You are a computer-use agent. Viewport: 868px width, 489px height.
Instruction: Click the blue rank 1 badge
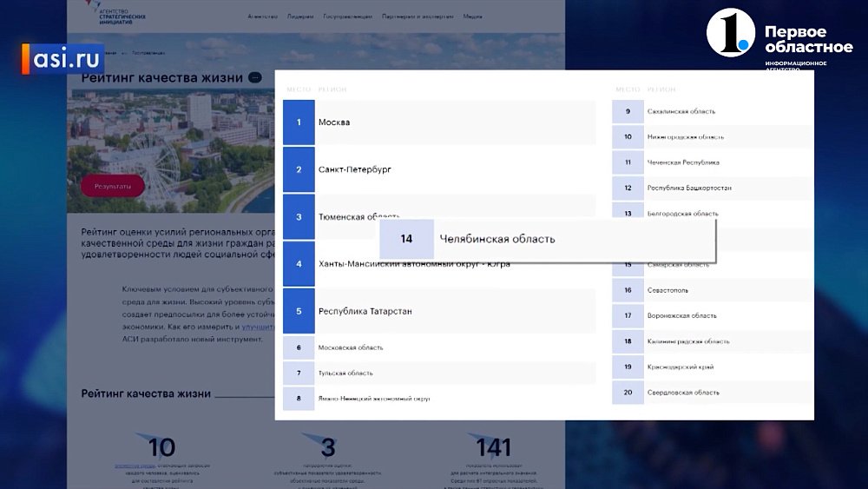(x=299, y=122)
